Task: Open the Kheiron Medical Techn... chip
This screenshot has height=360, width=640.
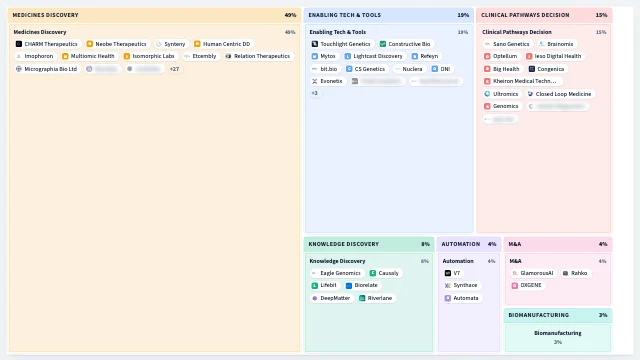Action: [x=521, y=81]
